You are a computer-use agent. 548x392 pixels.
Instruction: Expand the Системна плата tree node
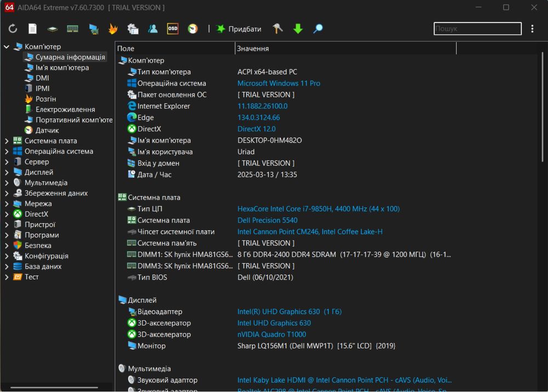click(x=6, y=141)
